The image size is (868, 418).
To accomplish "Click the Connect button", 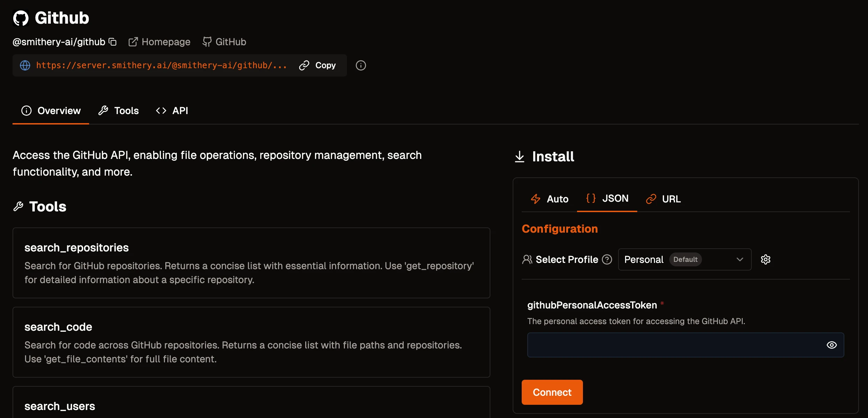I will tap(552, 392).
